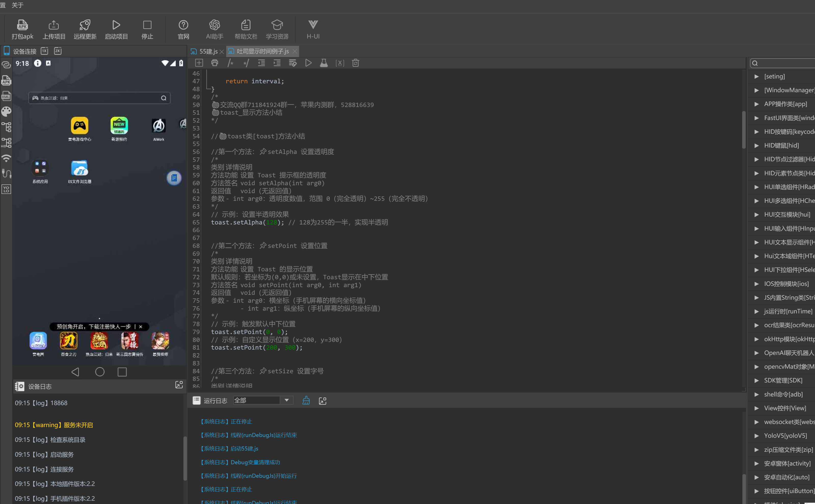Click the decrease indent icon
815x504 pixels.
262,63
